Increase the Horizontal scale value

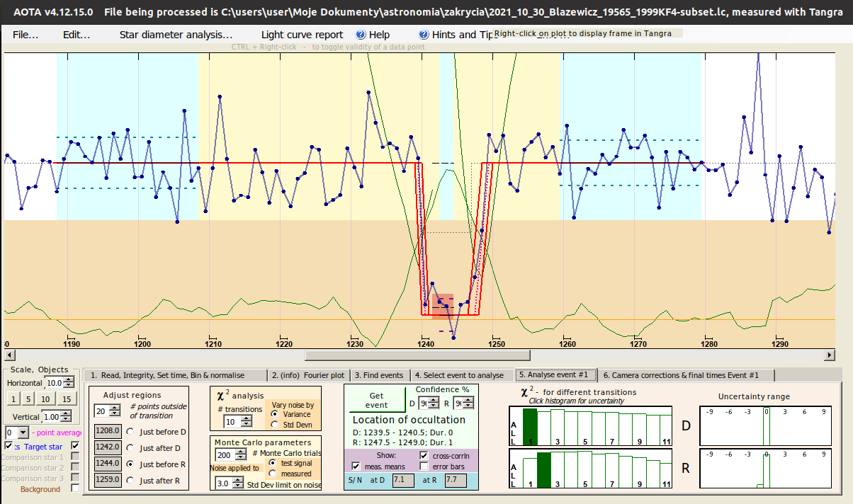pos(68,379)
